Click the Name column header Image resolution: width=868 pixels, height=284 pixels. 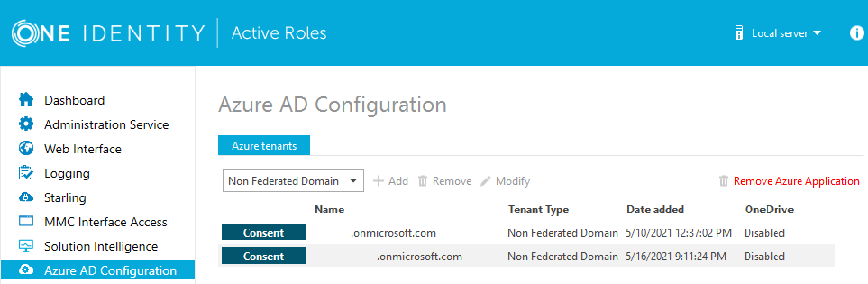(x=329, y=210)
